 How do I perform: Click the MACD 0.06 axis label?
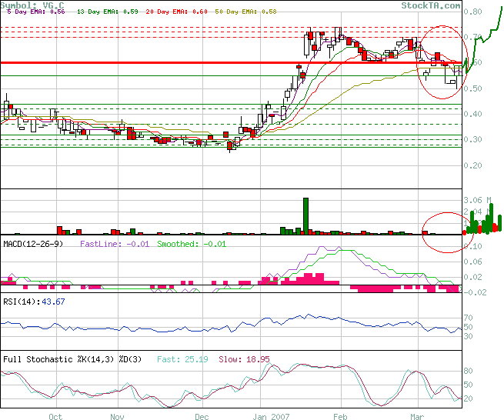[x=472, y=262]
